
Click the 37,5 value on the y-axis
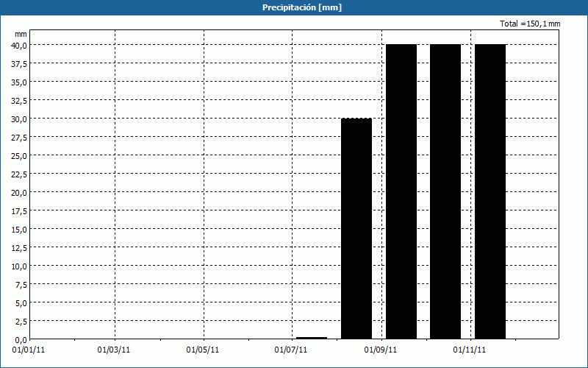pyautogui.click(x=19, y=64)
